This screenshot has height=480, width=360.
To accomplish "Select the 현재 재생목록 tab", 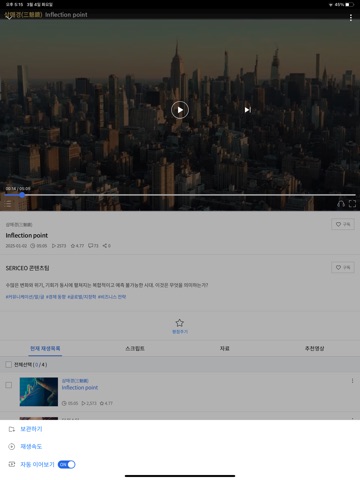I will pyautogui.click(x=45, y=348).
